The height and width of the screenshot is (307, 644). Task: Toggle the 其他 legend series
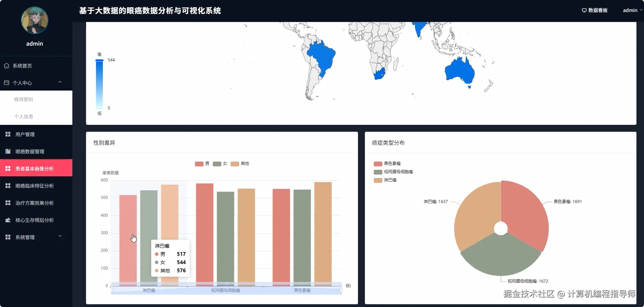240,164
